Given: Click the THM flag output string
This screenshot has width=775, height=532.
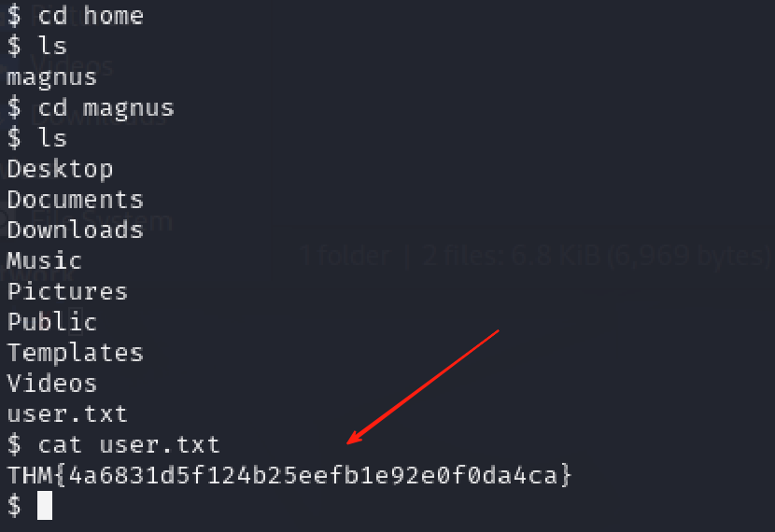Looking at the screenshot, I should pos(289,475).
